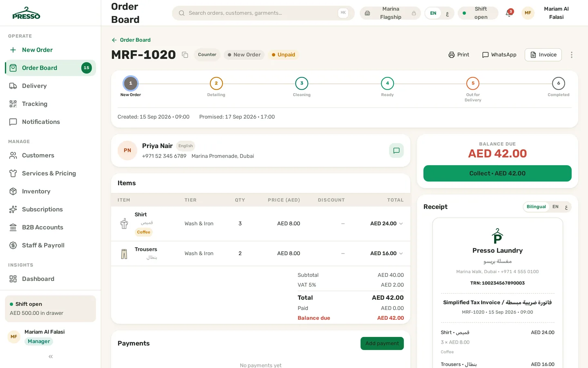Viewport: 588px width, 368px height.
Task: Open Dashboard insights
Action: pos(50,279)
